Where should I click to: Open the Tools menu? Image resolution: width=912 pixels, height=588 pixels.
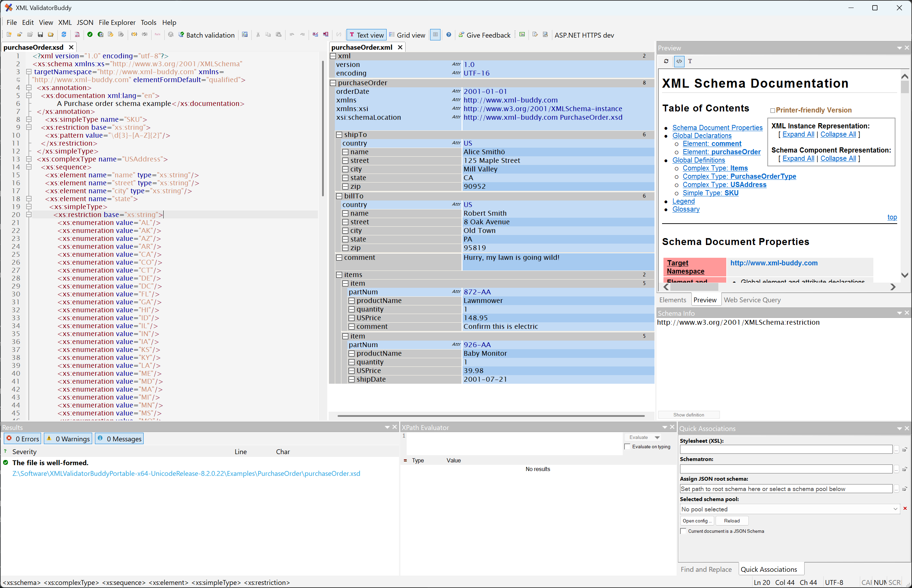[x=148, y=22]
